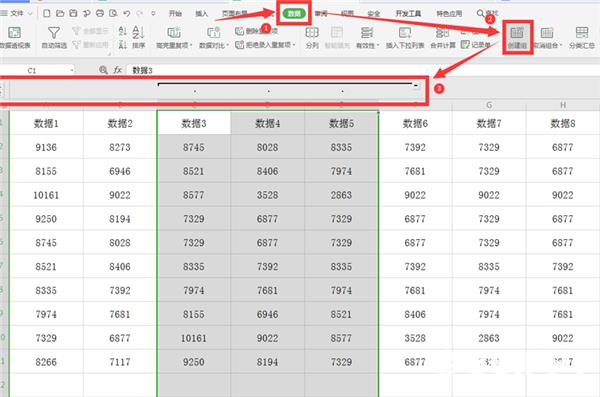Viewport: 600px width, 397px height.
Task: Switch to the Special Features (特色应用) tab
Action: click(x=449, y=14)
